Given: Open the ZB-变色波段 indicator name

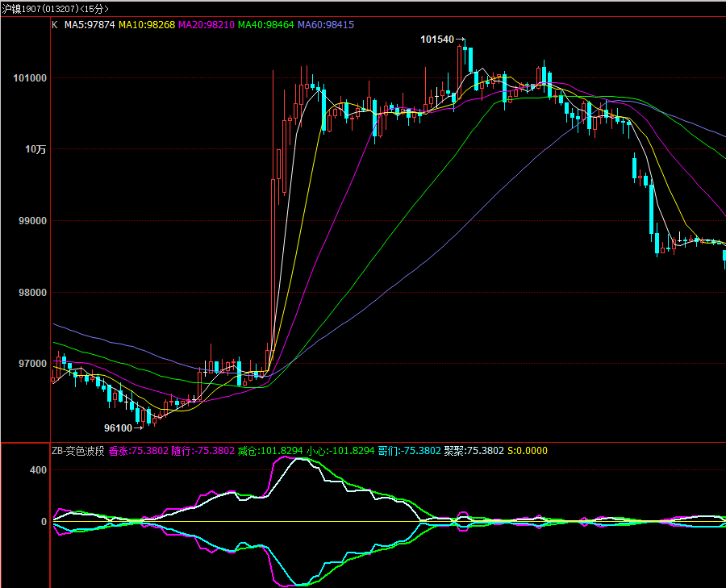Looking at the screenshot, I should [77, 451].
